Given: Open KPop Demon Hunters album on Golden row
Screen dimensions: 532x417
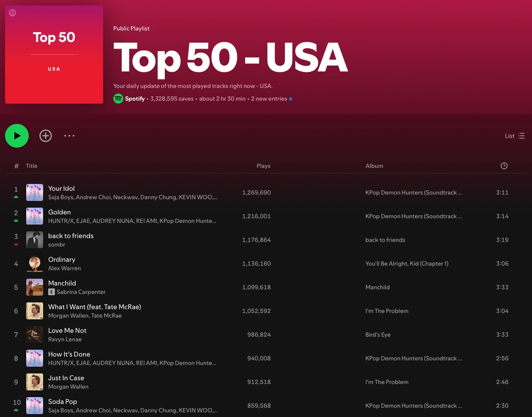Looking at the screenshot, I should coord(414,216).
